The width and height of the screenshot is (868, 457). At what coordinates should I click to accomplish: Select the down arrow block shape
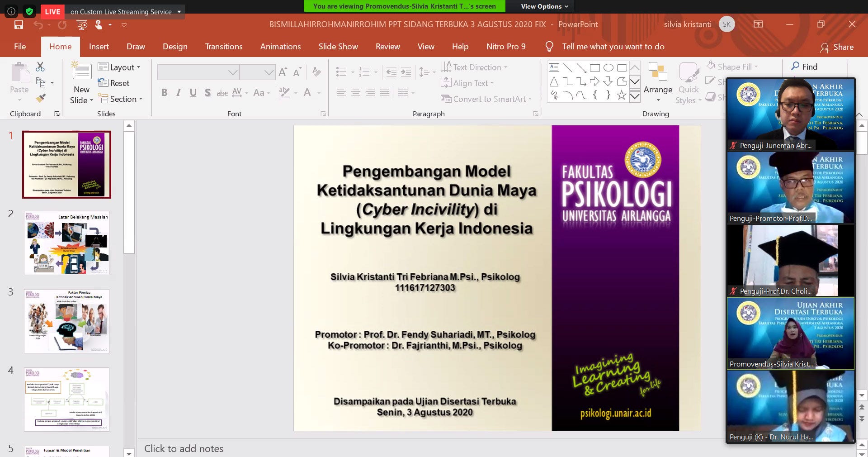tap(609, 81)
